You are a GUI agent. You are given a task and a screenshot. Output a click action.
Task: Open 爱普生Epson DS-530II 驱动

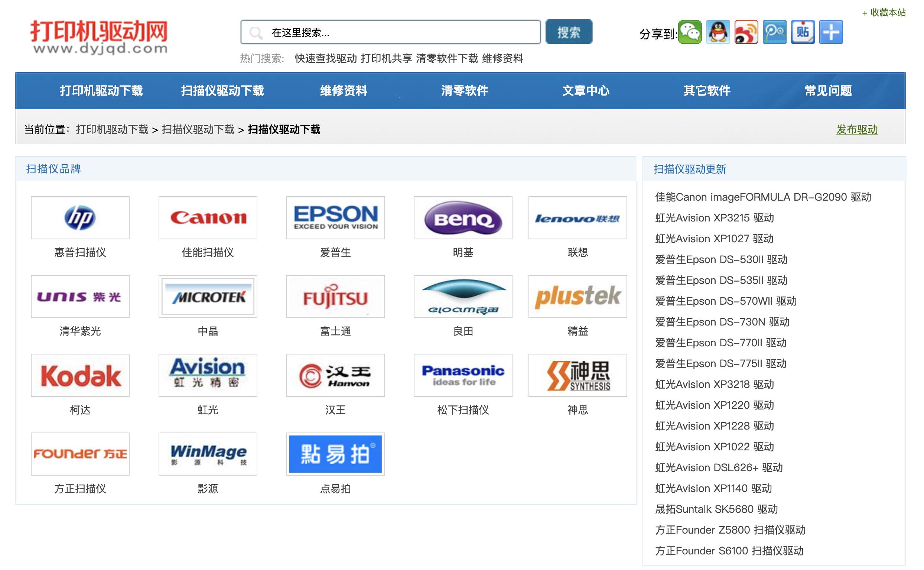(721, 259)
